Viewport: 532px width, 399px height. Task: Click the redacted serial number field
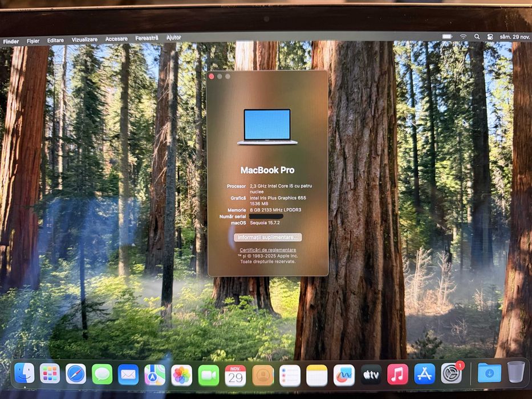pos(266,216)
